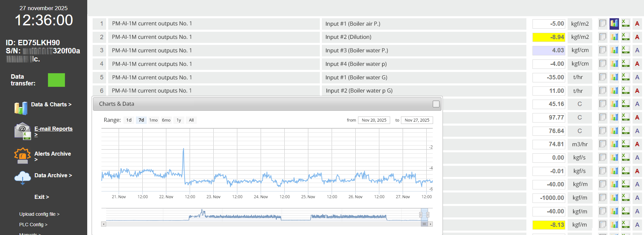Open the E-mail Reports link
Viewport: 644px width, 235px height.
click(53, 129)
